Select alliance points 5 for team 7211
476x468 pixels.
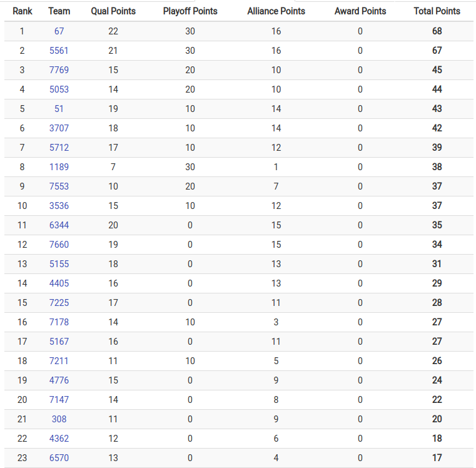(276, 361)
